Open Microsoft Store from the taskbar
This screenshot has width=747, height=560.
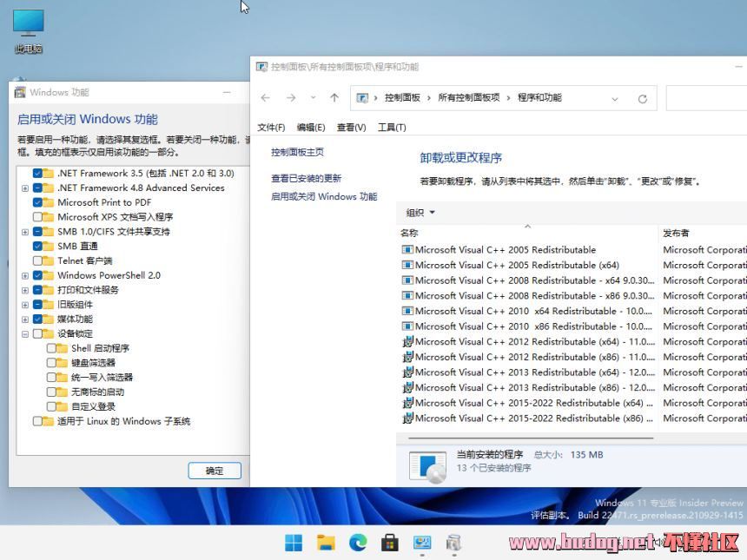(390, 542)
